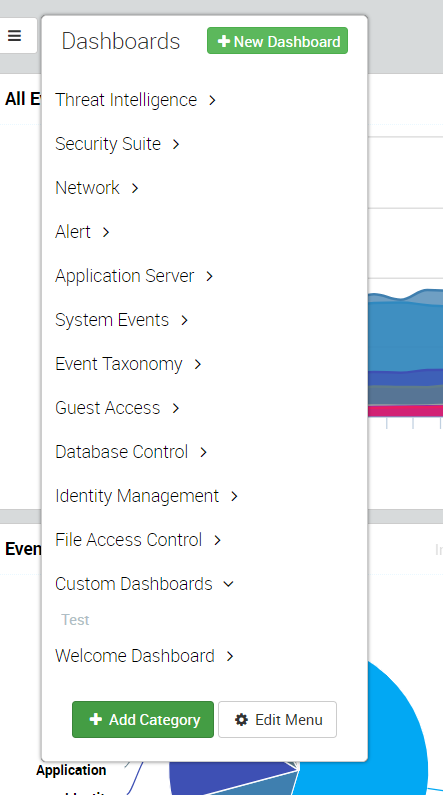Click the plus icon in Add Category
Screen dimensions: 443x795
[95, 719]
